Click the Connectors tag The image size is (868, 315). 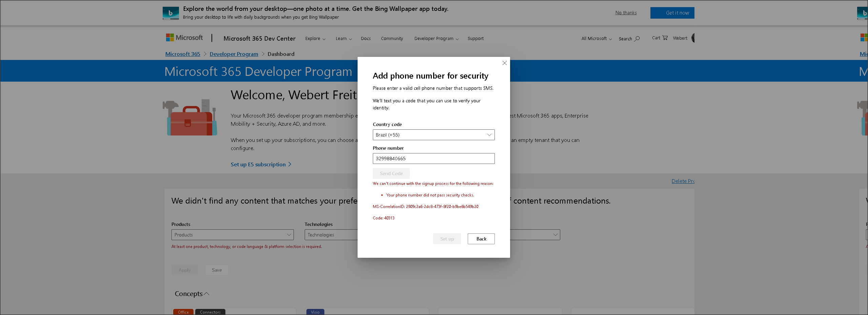click(x=210, y=312)
